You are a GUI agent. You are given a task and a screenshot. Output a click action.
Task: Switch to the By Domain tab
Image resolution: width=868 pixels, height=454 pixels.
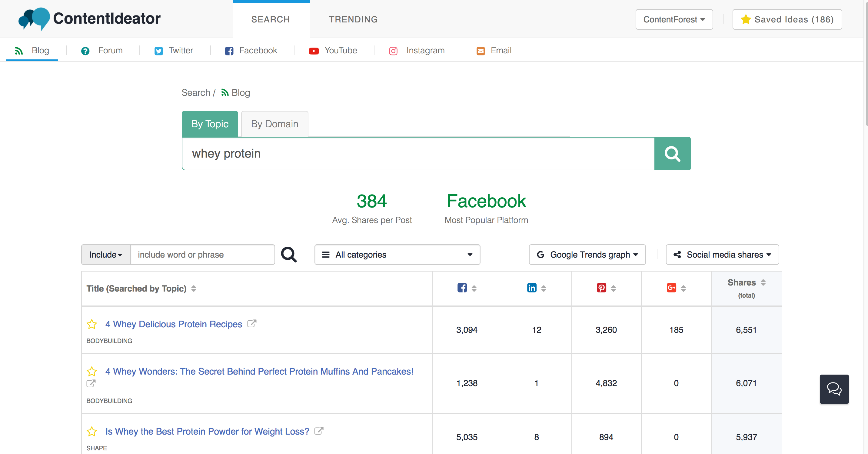(x=274, y=124)
